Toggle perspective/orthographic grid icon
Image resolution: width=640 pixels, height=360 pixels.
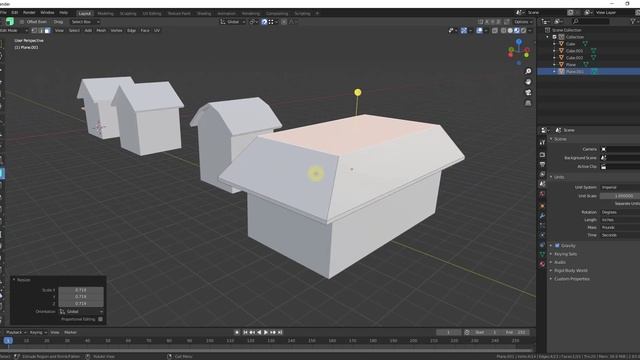[528, 103]
